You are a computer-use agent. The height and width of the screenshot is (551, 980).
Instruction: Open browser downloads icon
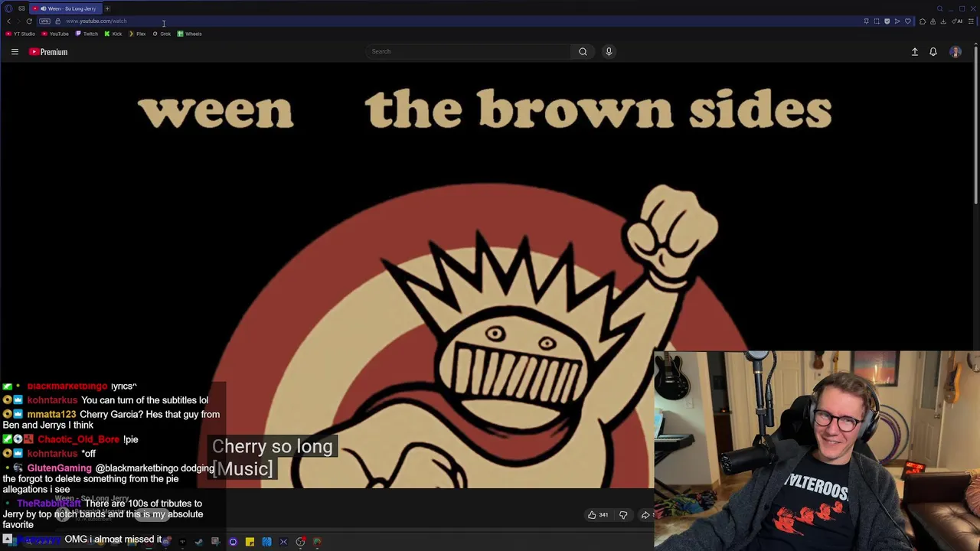pos(943,21)
